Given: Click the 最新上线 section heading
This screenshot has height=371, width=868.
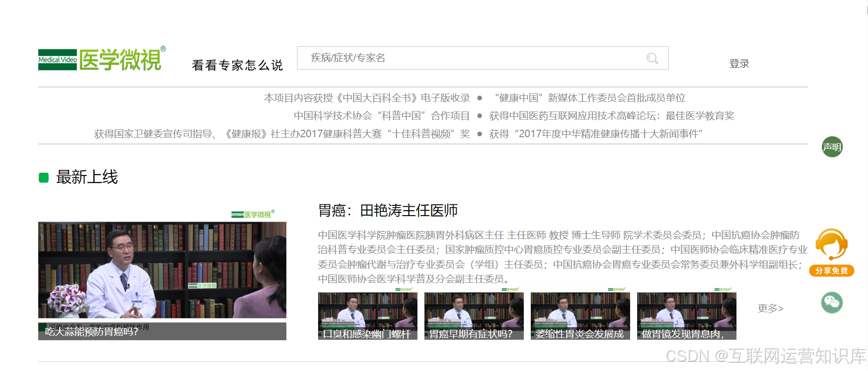Looking at the screenshot, I should point(87,177).
